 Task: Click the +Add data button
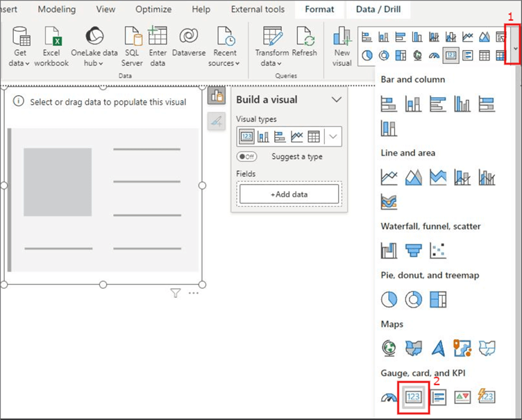pyautogui.click(x=288, y=194)
